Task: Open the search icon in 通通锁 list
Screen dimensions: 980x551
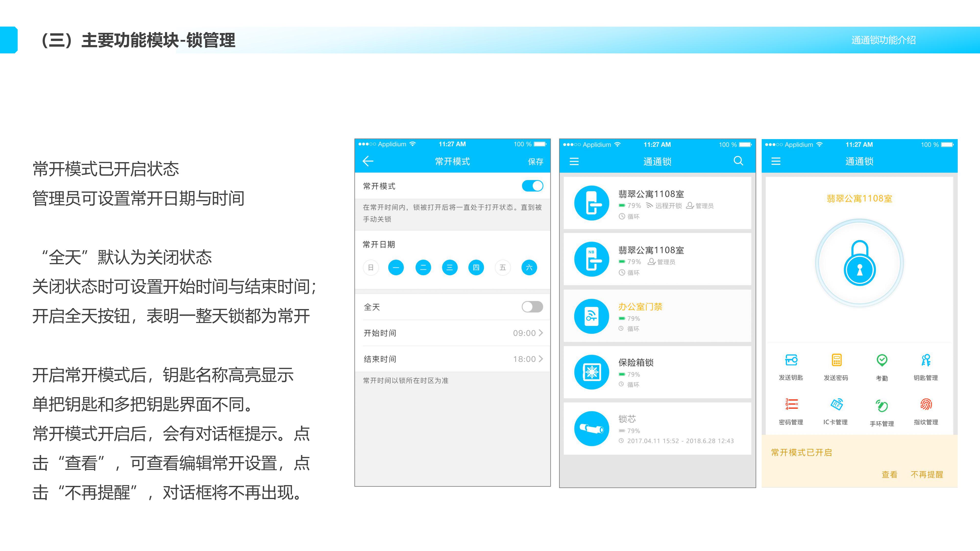Action: 738,161
